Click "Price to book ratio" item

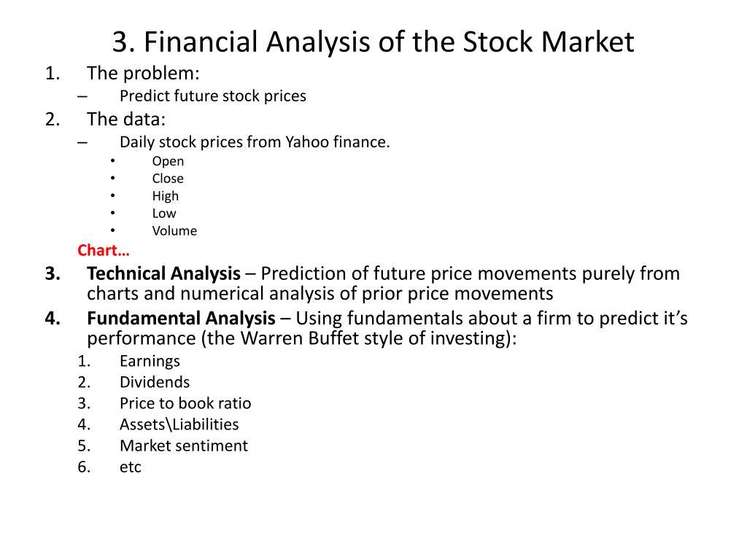pos(185,403)
